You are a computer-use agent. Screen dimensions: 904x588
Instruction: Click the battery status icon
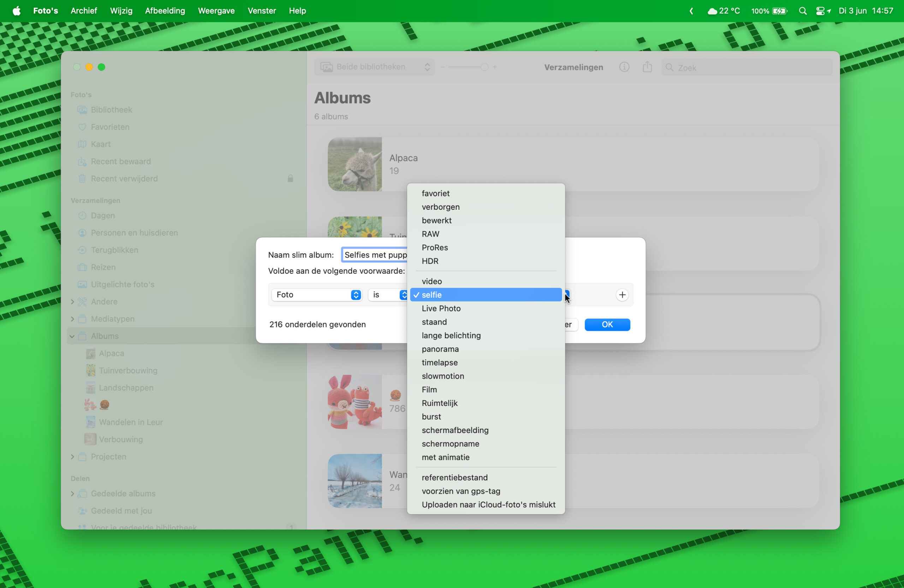click(x=779, y=11)
